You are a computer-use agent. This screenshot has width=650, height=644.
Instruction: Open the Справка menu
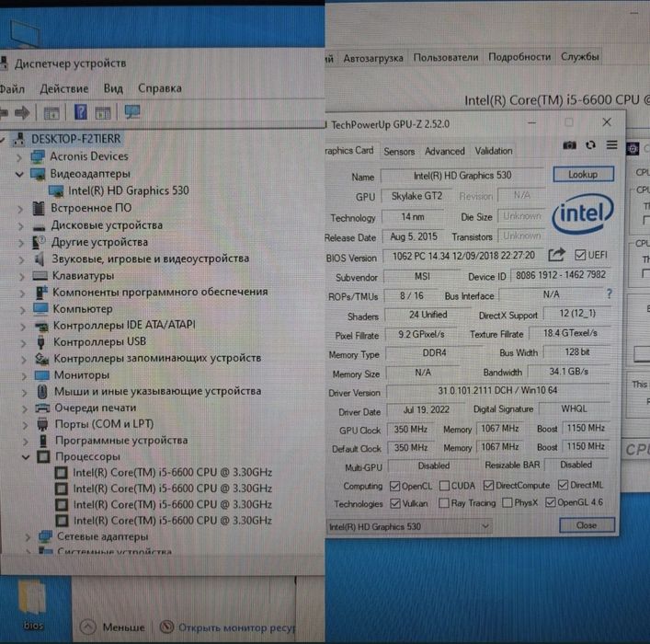pos(160,88)
